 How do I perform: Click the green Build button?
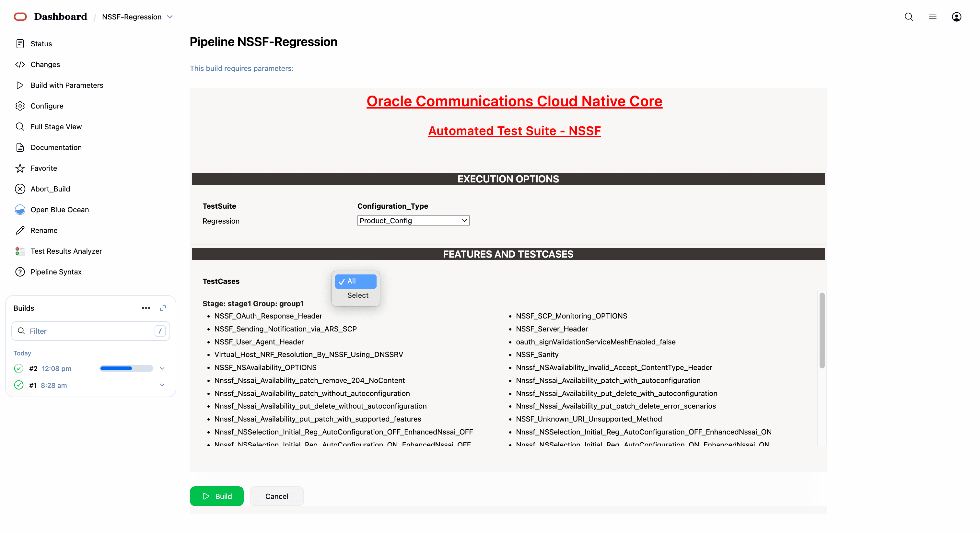pos(216,496)
